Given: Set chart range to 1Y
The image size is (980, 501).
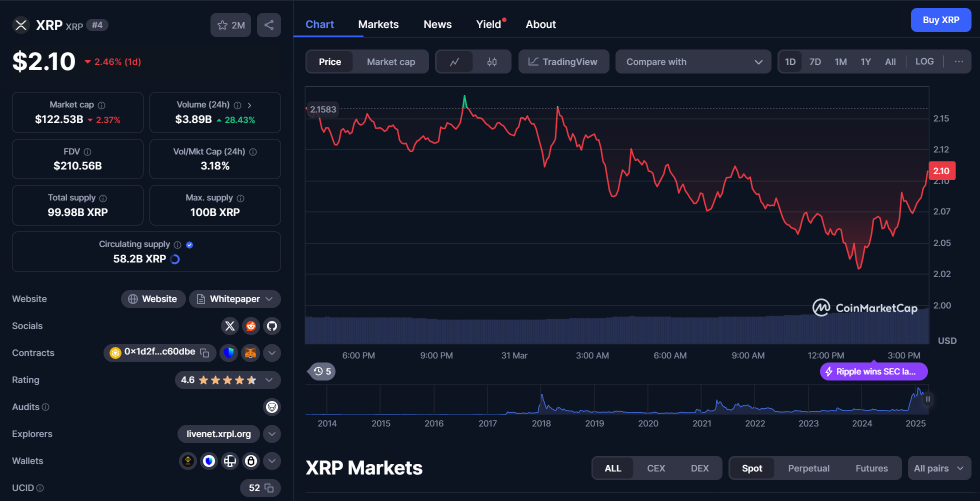Looking at the screenshot, I should [x=865, y=62].
